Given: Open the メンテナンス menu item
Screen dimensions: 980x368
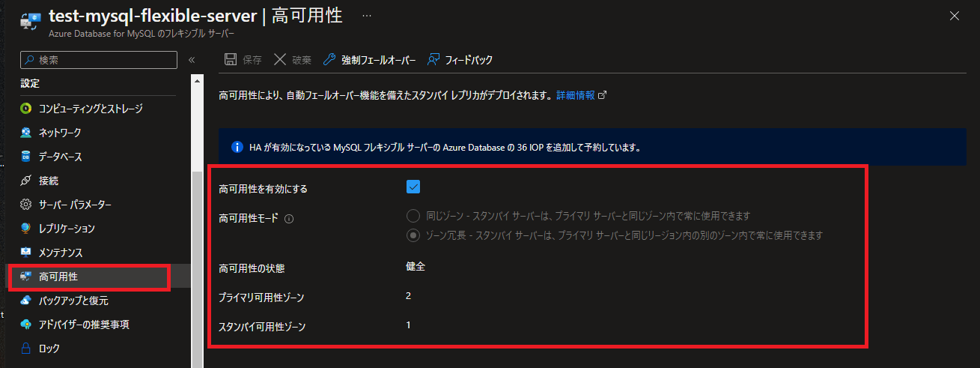Looking at the screenshot, I should pyautogui.click(x=61, y=253).
